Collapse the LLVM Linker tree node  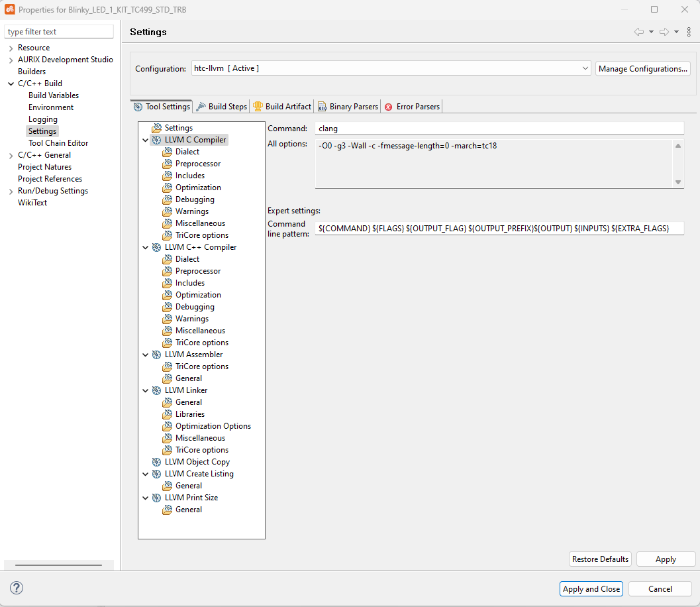click(x=145, y=390)
